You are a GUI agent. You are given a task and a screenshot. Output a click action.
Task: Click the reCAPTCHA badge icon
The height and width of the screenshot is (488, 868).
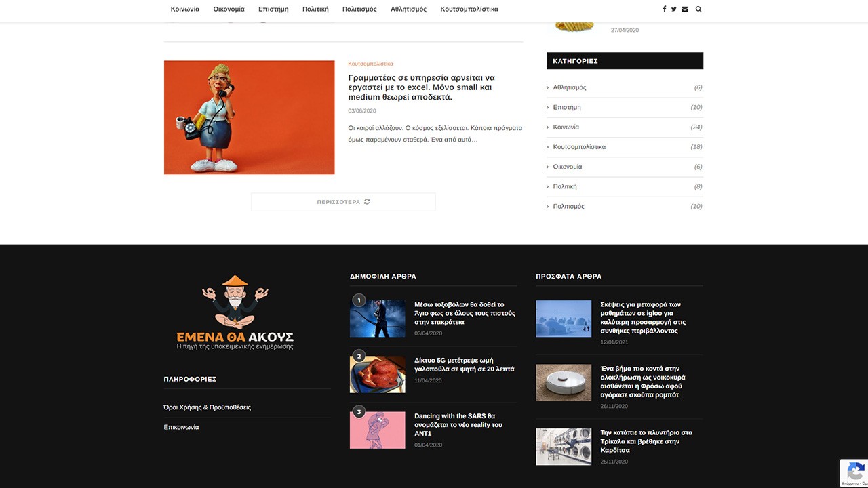(x=854, y=471)
